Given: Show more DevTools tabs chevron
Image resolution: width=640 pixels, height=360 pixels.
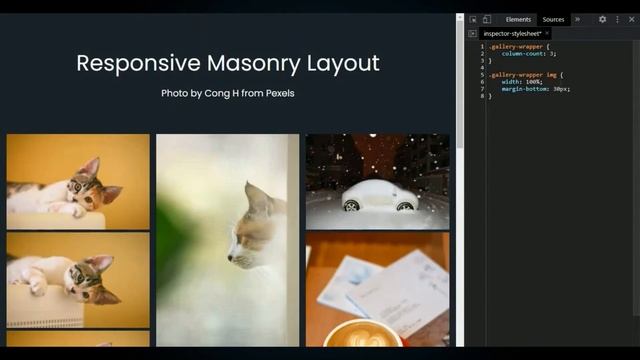Looking at the screenshot, I should [x=578, y=20].
